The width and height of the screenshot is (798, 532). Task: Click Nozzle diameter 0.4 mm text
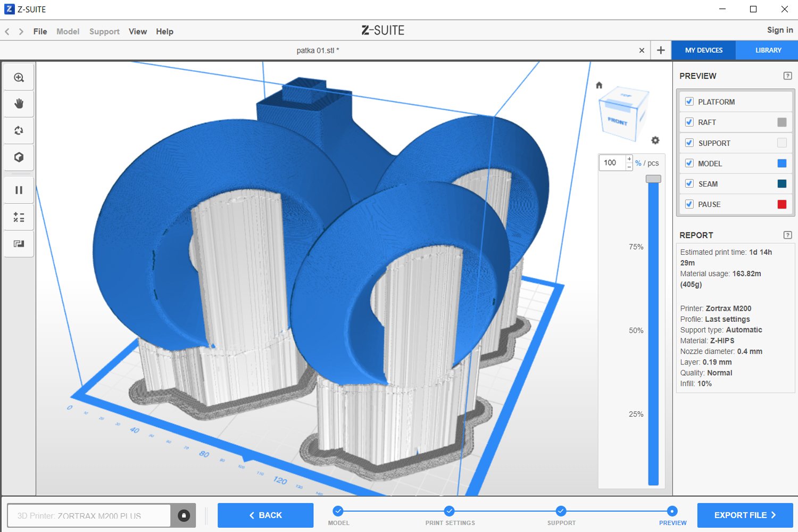point(721,351)
